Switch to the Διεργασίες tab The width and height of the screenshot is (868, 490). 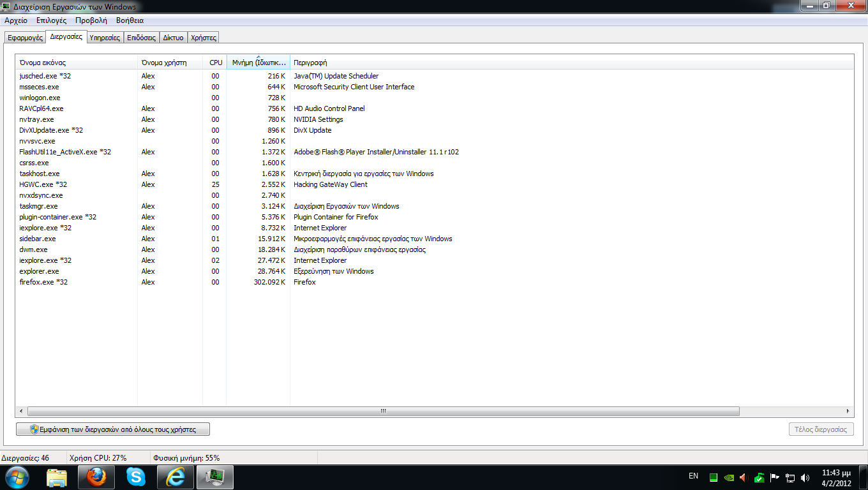[x=66, y=36]
